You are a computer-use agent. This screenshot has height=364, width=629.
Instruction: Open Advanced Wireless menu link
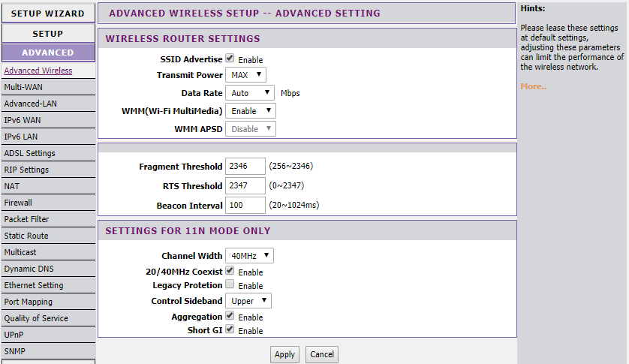point(38,71)
